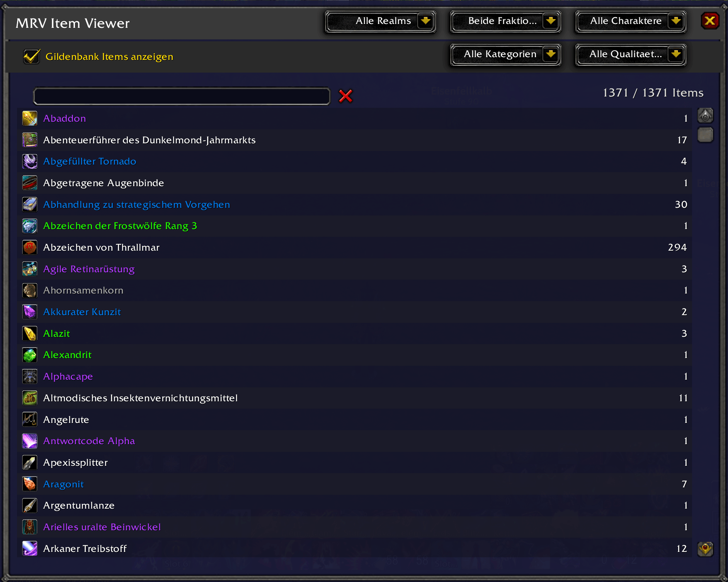Select the Argentumlanze name
The height and width of the screenshot is (582, 728).
pyautogui.click(x=79, y=506)
